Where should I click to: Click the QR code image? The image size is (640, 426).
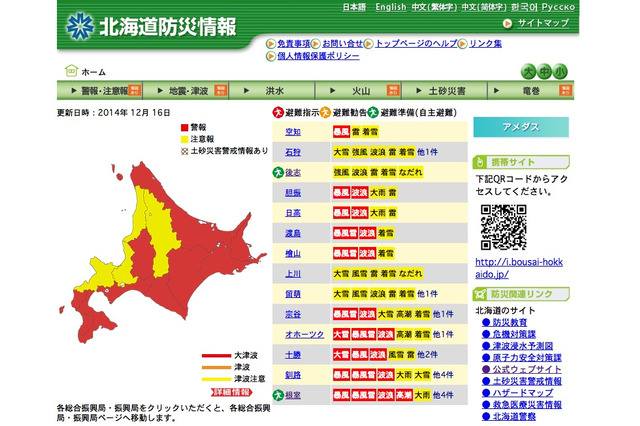[x=503, y=227]
